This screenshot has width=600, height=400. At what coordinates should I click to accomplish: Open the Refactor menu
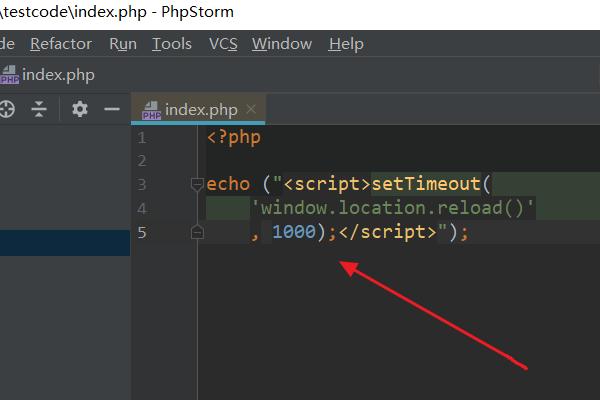click(x=61, y=44)
